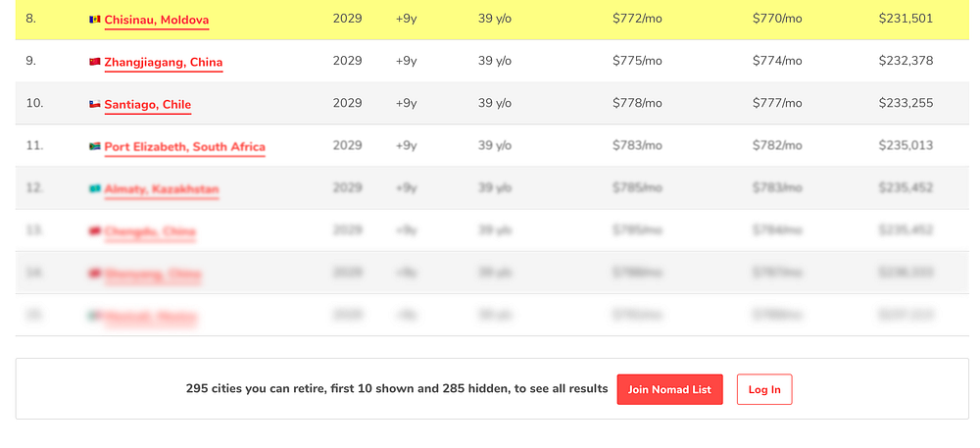980x448 pixels.
Task: Click the Chile flag beside Santiago
Action: tap(95, 104)
